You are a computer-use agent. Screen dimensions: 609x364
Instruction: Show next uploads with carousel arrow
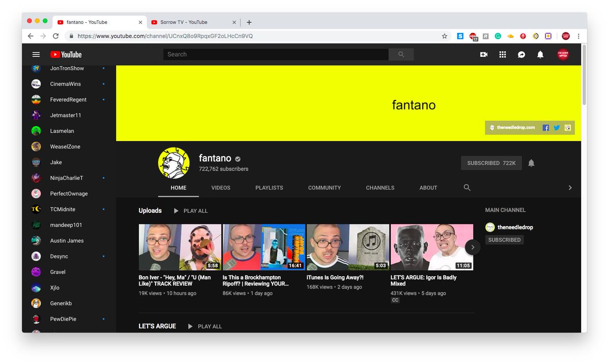472,247
